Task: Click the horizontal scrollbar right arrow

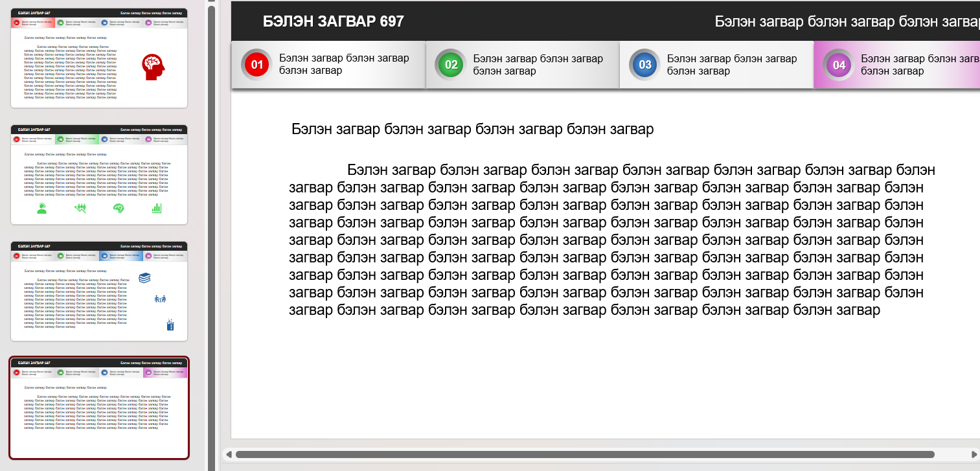Action: point(974,454)
